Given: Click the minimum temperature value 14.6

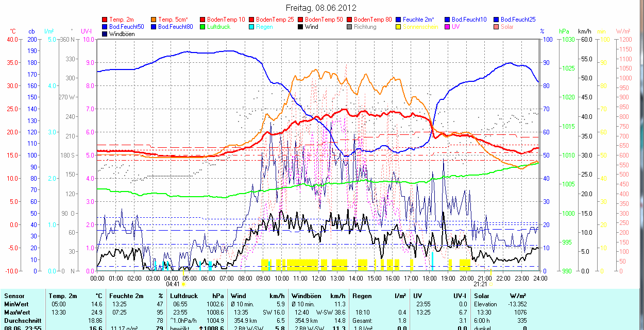Looking at the screenshot, I should [x=96, y=304].
